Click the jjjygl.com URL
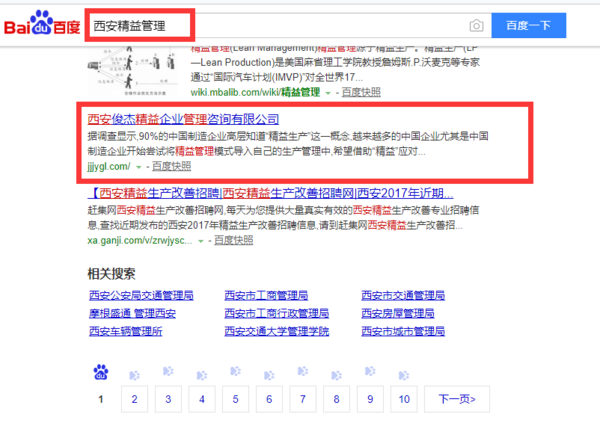The width and height of the screenshot is (600, 423). click(109, 167)
